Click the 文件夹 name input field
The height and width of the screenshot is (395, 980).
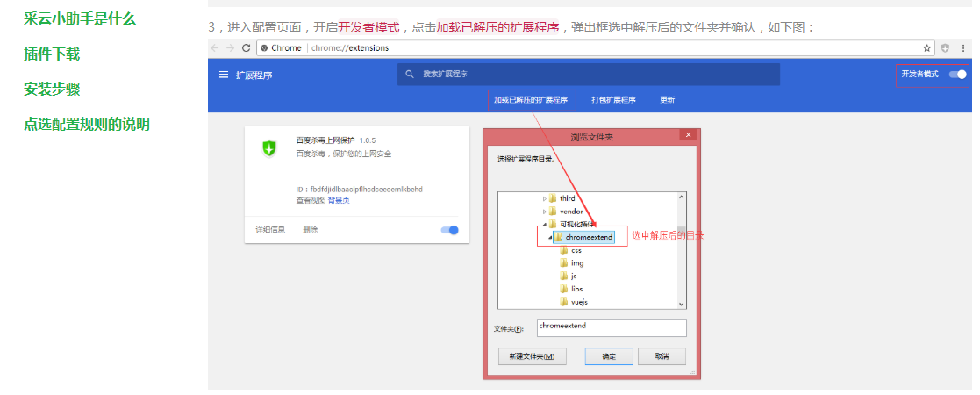coord(612,327)
